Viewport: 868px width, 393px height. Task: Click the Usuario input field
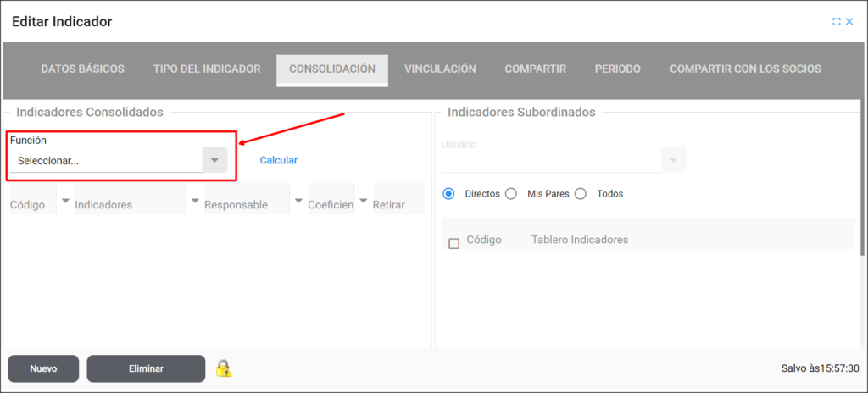point(551,161)
